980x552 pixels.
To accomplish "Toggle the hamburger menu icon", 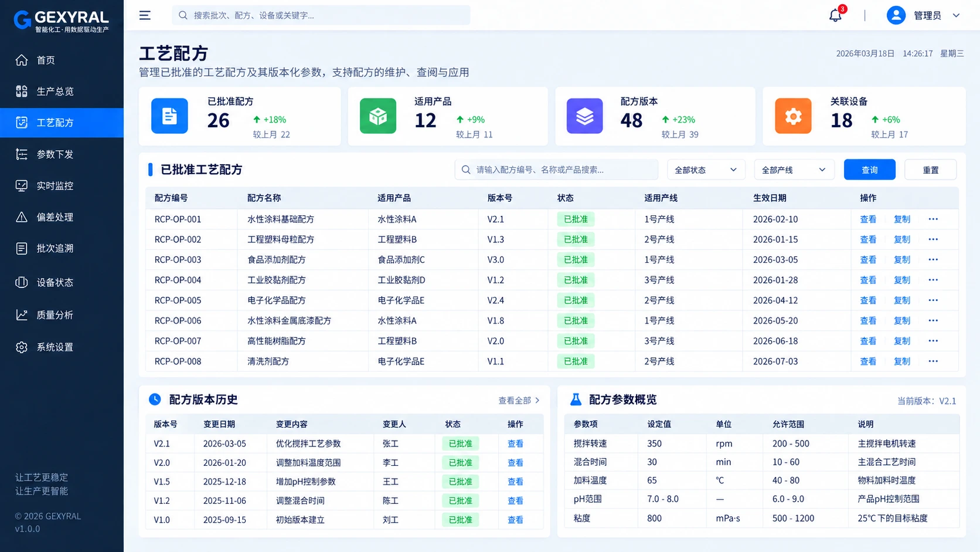I will [145, 15].
